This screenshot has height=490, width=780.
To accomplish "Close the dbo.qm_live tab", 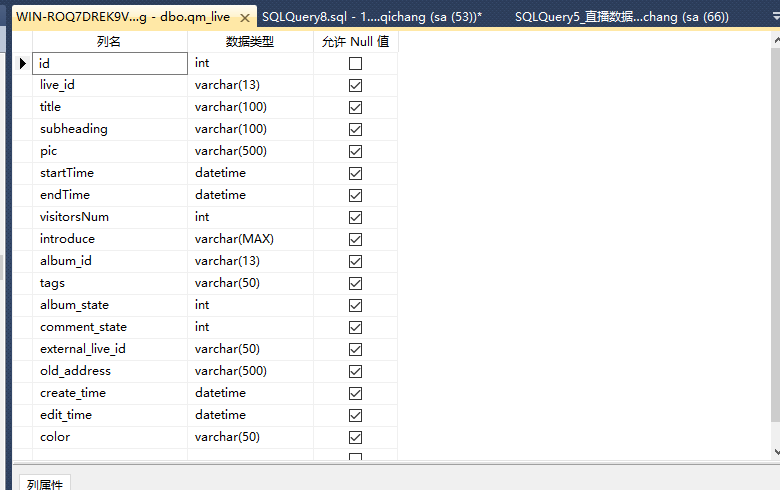I will tap(245, 18).
